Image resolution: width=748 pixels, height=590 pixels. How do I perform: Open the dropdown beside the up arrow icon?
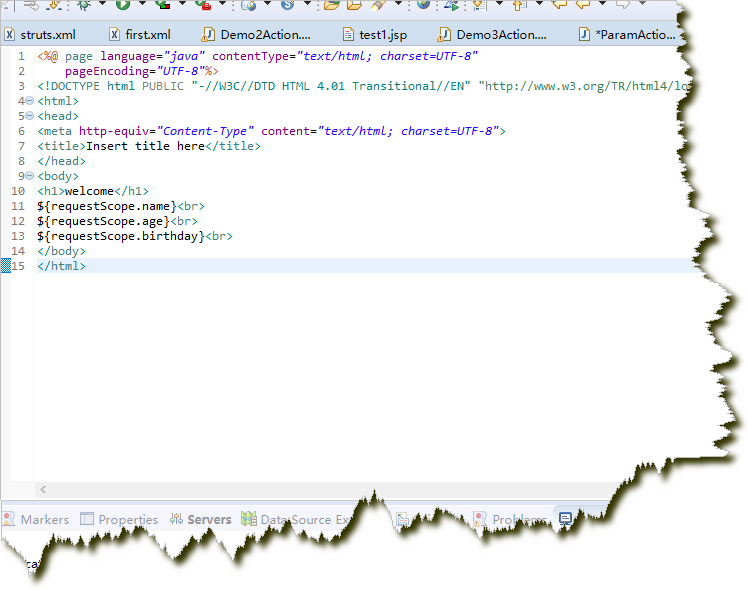(x=539, y=4)
